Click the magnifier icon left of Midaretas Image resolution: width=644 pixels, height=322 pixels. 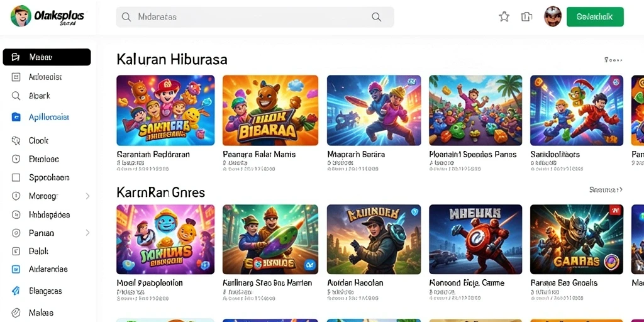[126, 17]
